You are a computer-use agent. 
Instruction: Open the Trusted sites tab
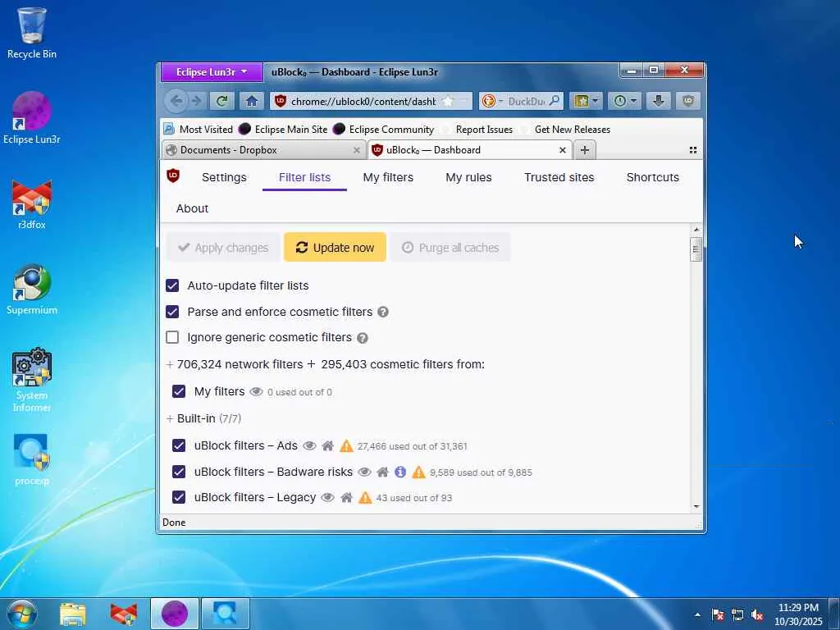(x=559, y=177)
